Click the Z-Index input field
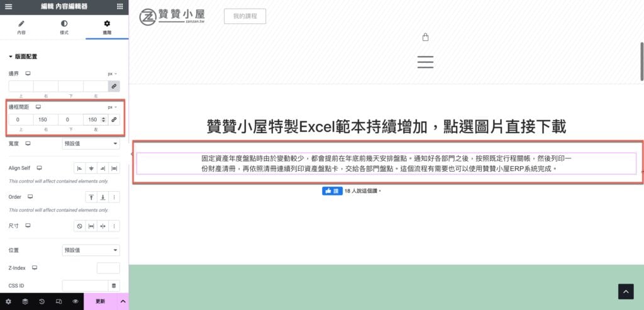This screenshot has width=644, height=310. point(108,268)
